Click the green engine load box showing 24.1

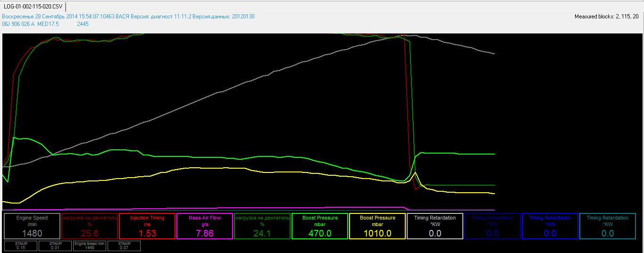click(262, 226)
